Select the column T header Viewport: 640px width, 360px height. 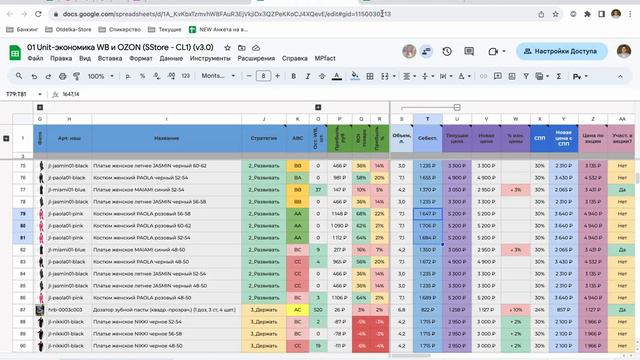click(427, 119)
